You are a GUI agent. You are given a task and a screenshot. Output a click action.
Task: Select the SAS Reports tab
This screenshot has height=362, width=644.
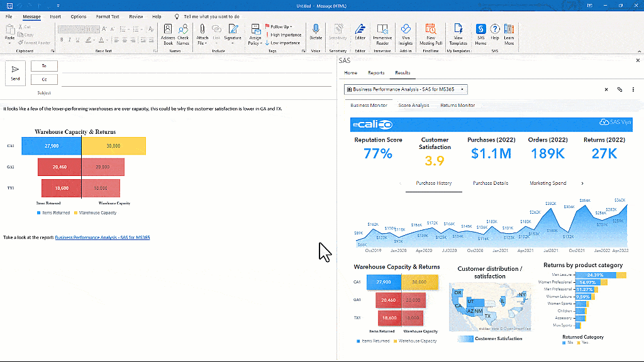376,73
